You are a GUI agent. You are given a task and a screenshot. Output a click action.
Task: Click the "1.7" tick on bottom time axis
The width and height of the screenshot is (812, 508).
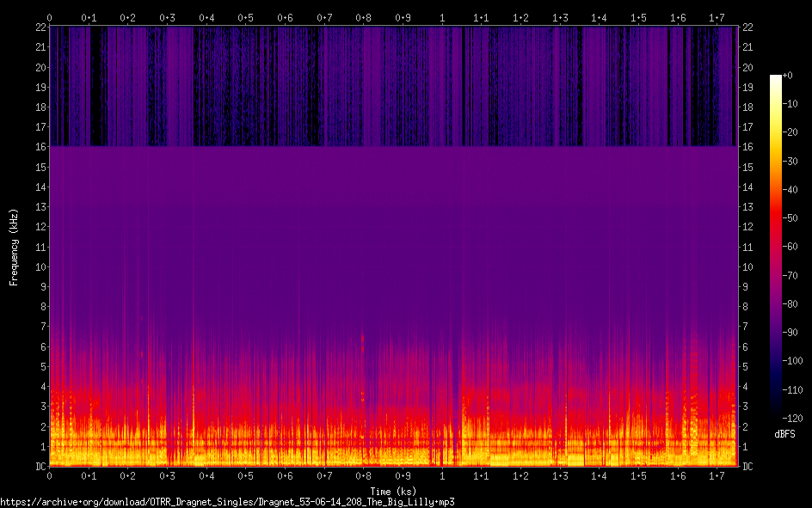(x=717, y=475)
